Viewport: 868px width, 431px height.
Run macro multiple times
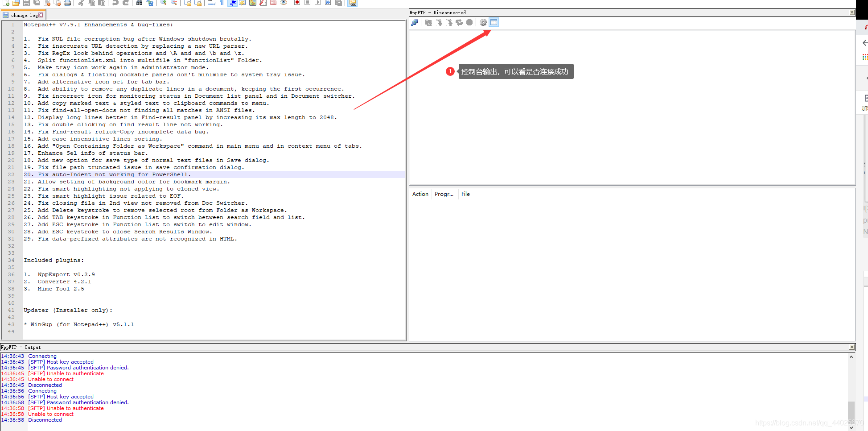328,3
